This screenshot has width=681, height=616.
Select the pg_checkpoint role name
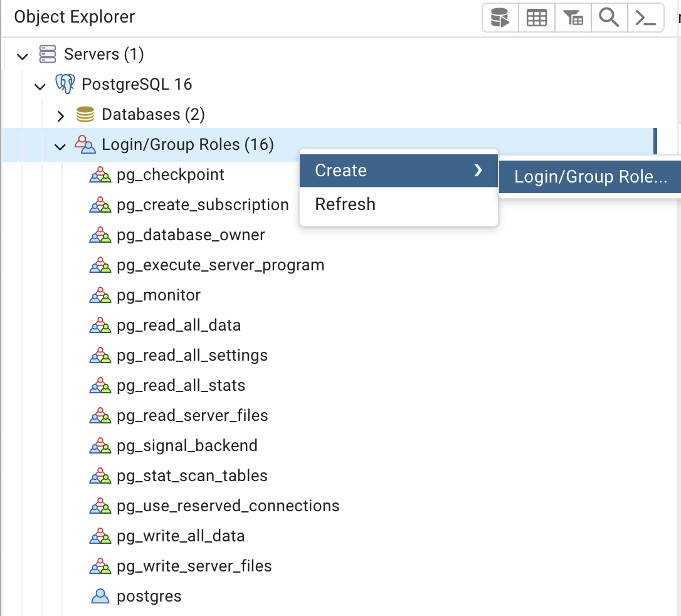click(x=171, y=175)
